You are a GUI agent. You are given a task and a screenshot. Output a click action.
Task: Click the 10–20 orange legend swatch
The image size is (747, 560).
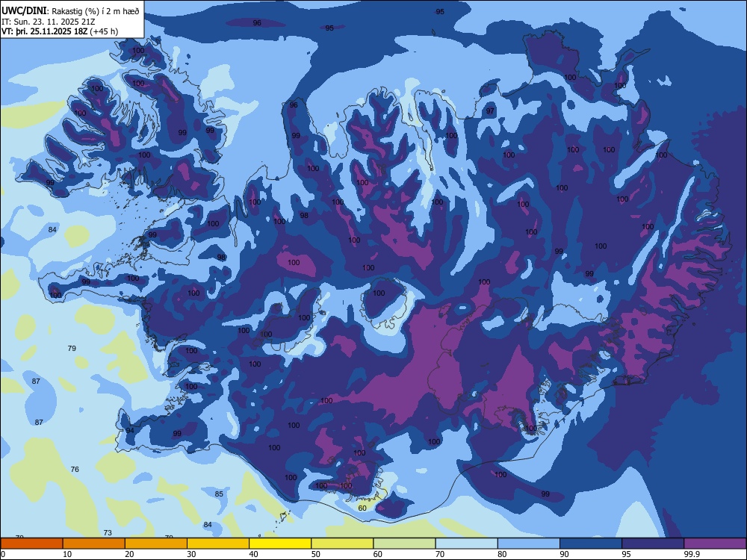point(94,544)
